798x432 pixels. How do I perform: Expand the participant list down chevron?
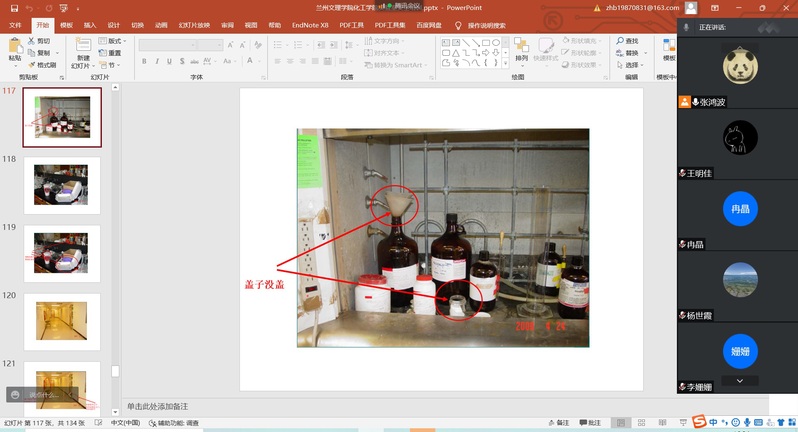point(739,380)
